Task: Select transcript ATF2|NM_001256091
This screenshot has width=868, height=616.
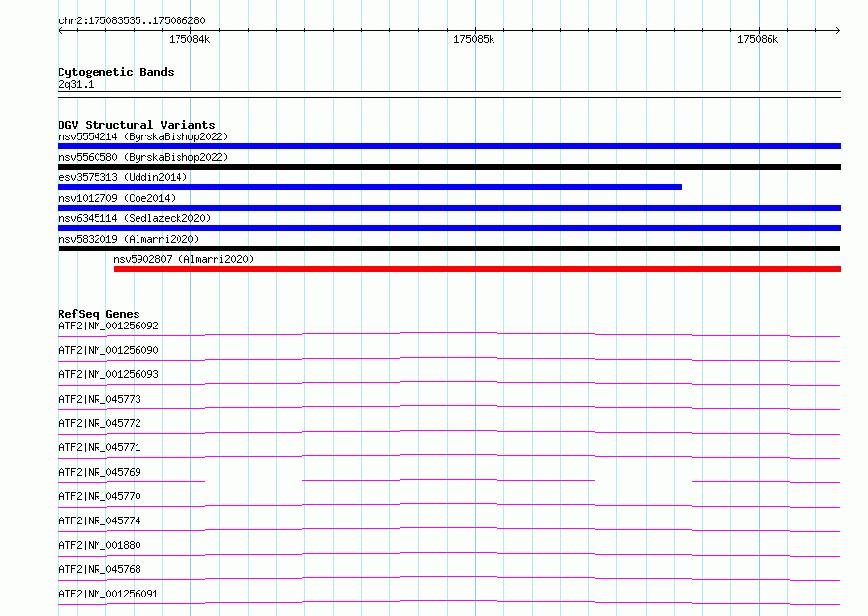Action: tap(108, 594)
